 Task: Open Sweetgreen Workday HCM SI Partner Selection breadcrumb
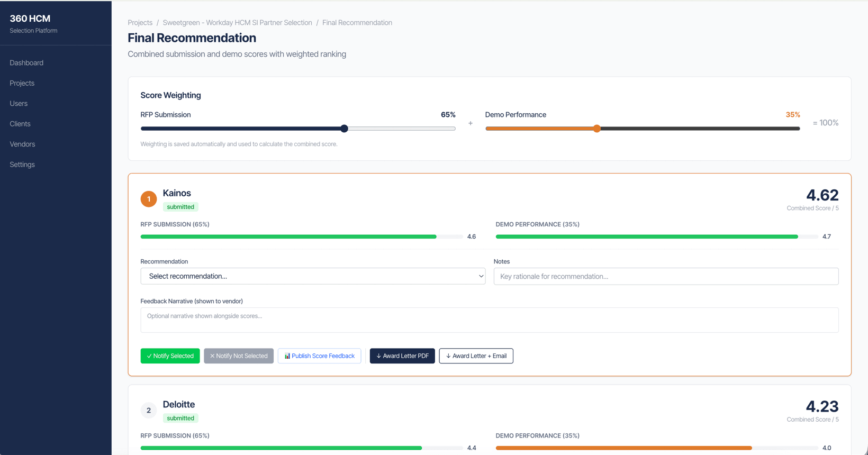(237, 23)
